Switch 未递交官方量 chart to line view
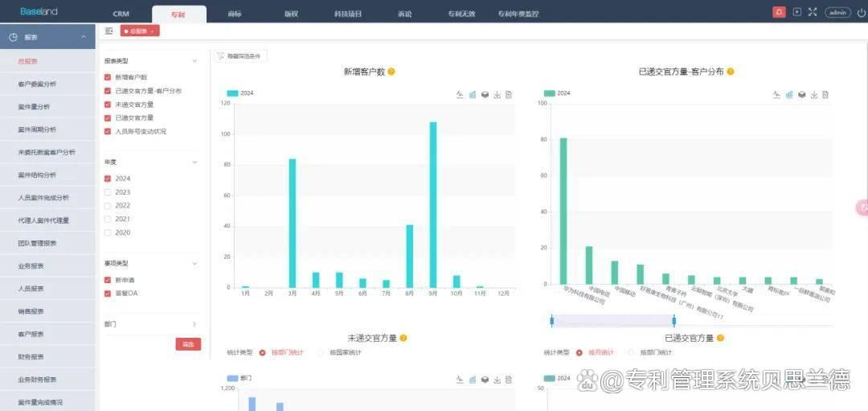Image resolution: width=868 pixels, height=411 pixels. click(x=460, y=380)
